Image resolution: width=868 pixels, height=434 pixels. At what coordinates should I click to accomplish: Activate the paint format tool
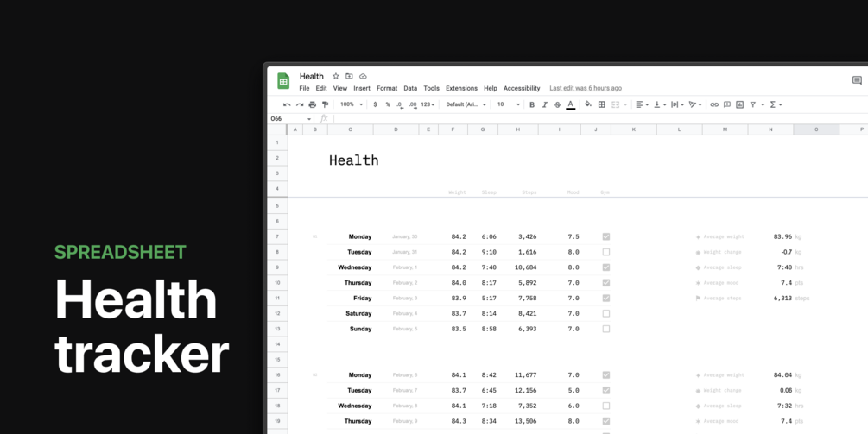325,104
